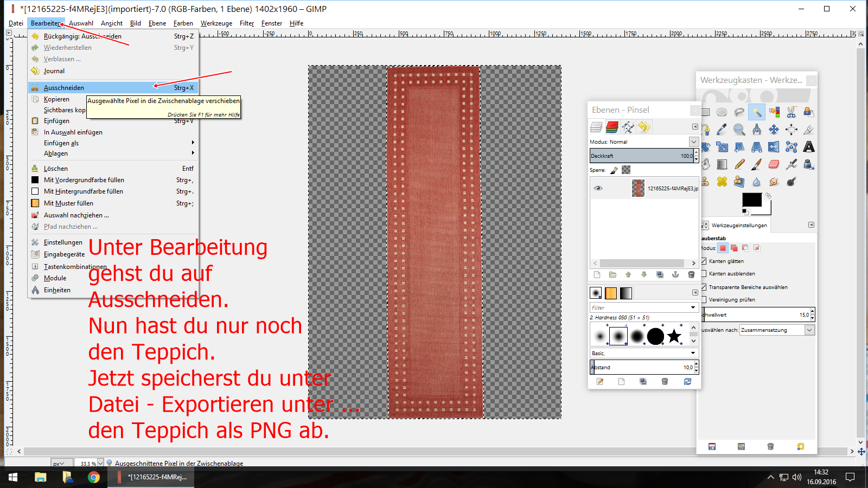
Task: Select the Eraser tool in the toolbox
Action: coord(774,164)
